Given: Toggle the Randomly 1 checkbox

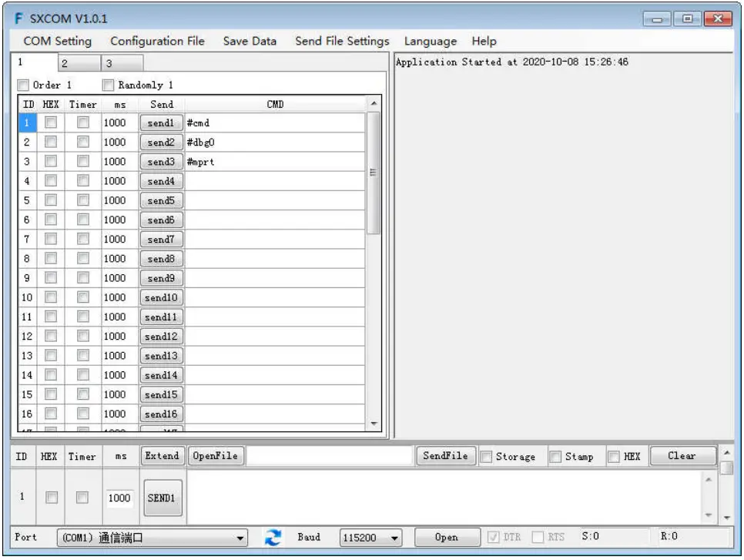Looking at the screenshot, I should pos(109,85).
